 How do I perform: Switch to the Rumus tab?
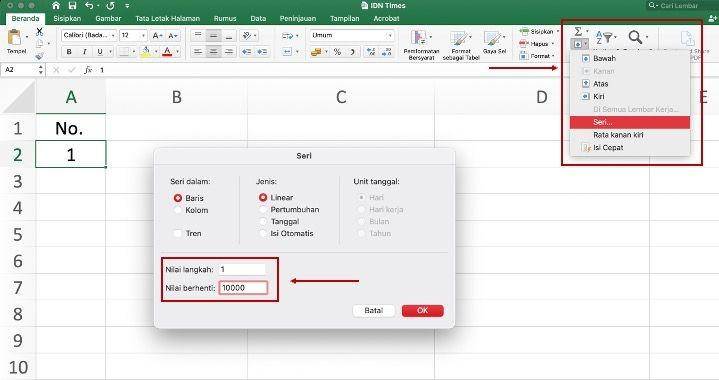pos(225,18)
